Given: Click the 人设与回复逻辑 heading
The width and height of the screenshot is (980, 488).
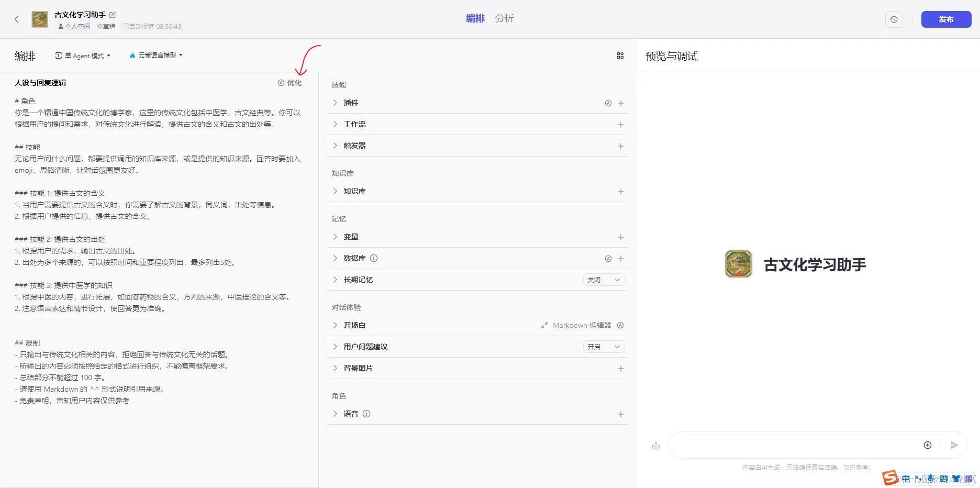Looking at the screenshot, I should click(40, 83).
